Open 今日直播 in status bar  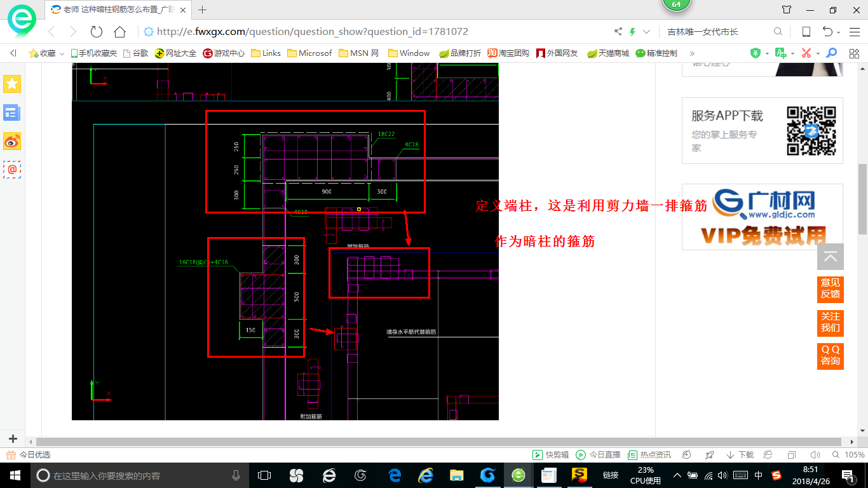598,455
